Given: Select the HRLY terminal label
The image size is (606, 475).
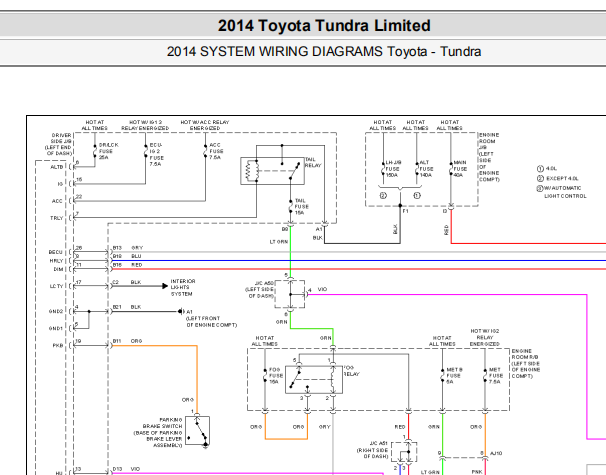Looking at the screenshot, I should click(56, 261).
